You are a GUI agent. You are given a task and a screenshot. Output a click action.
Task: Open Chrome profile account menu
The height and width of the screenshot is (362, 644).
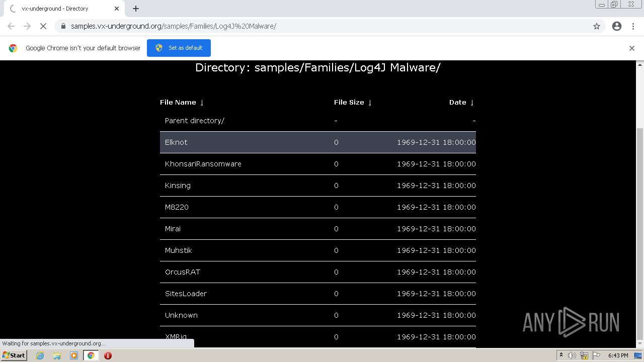(617, 26)
